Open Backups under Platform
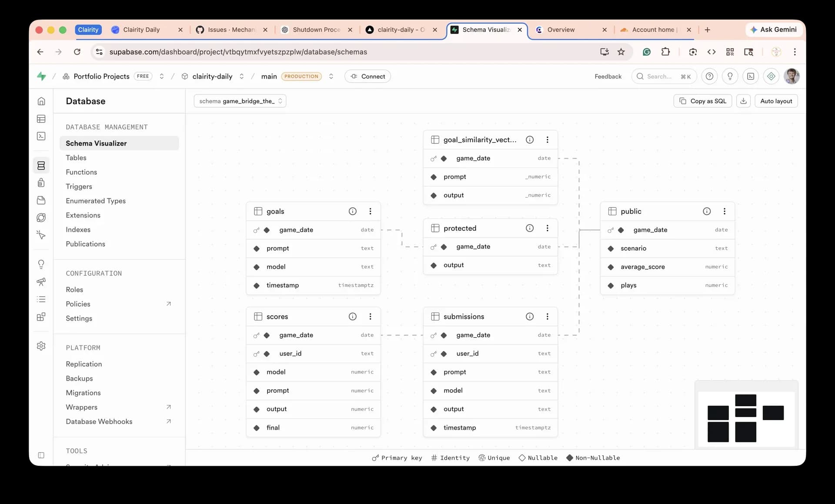Screen dimensions: 835x504 pyautogui.click(x=79, y=378)
